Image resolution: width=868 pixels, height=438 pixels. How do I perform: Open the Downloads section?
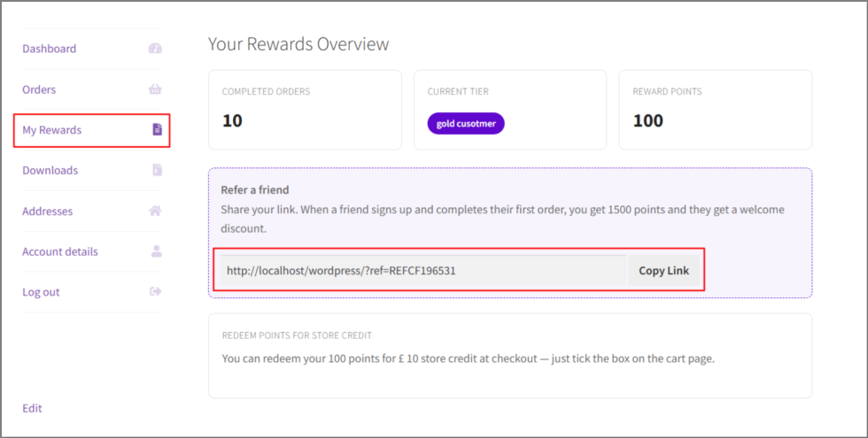[50, 170]
